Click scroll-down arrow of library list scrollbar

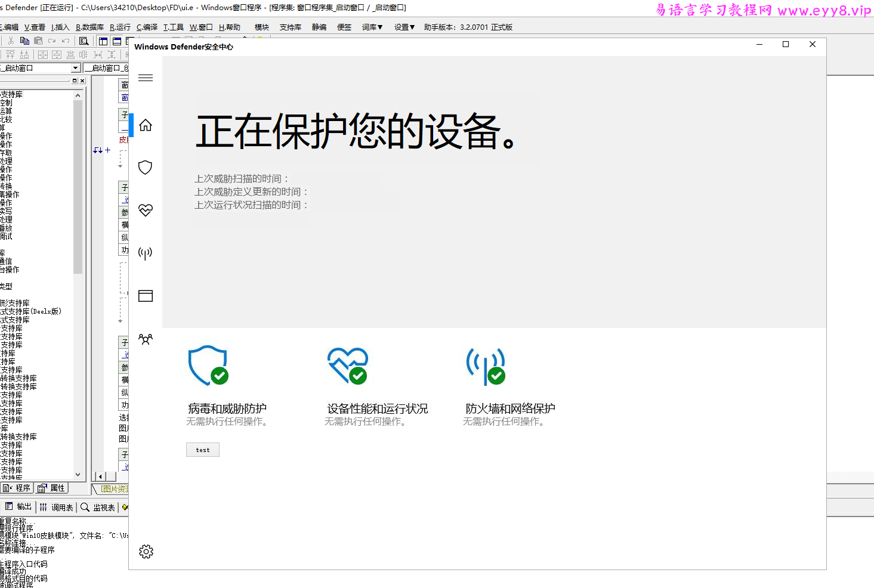point(78,475)
